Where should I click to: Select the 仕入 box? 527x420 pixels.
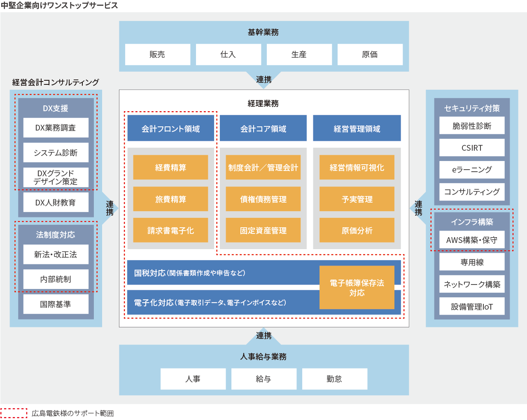pyautogui.click(x=229, y=54)
